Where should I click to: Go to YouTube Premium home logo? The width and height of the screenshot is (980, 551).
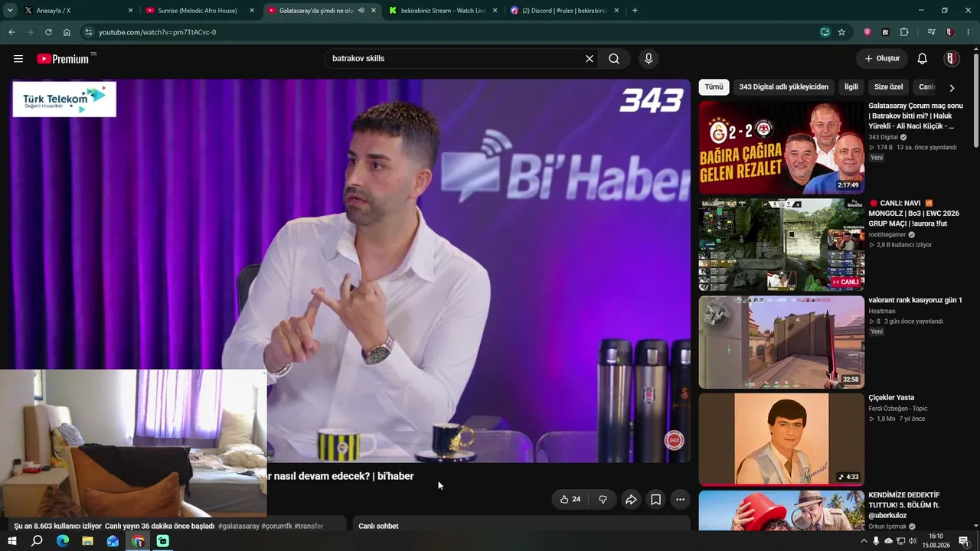click(x=63, y=59)
